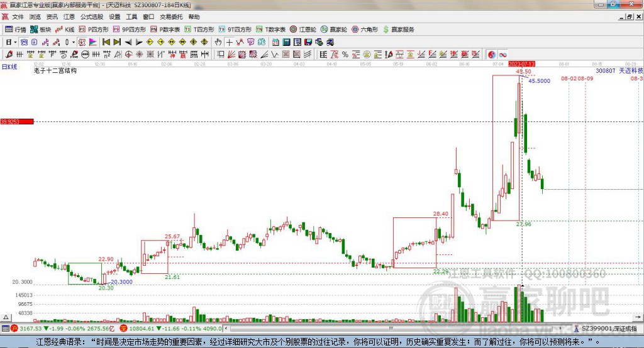Select the hand pan tool
Image resolution: width=644 pixels, height=348 pixels.
point(218,42)
